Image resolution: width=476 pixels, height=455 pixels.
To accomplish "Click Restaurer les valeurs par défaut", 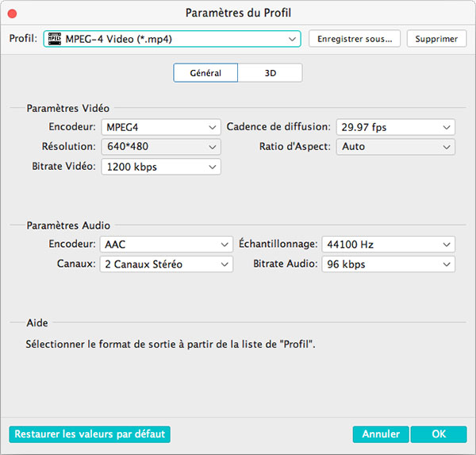I will pyautogui.click(x=90, y=434).
